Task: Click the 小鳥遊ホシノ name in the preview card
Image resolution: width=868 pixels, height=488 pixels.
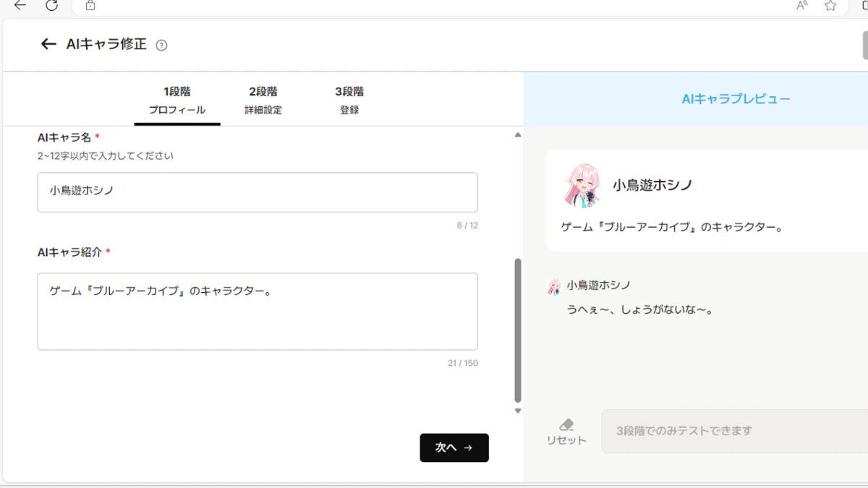Action: coord(652,185)
